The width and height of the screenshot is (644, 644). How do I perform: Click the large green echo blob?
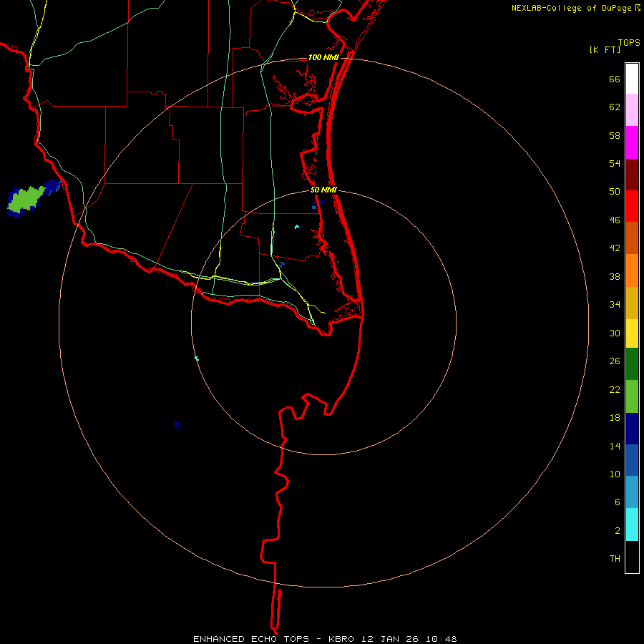pos(26,199)
